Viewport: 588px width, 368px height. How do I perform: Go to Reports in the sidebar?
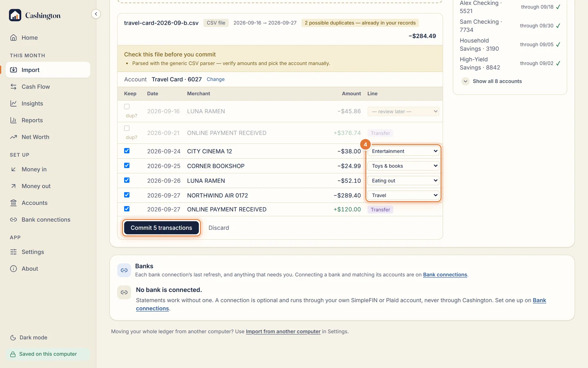(x=48, y=120)
